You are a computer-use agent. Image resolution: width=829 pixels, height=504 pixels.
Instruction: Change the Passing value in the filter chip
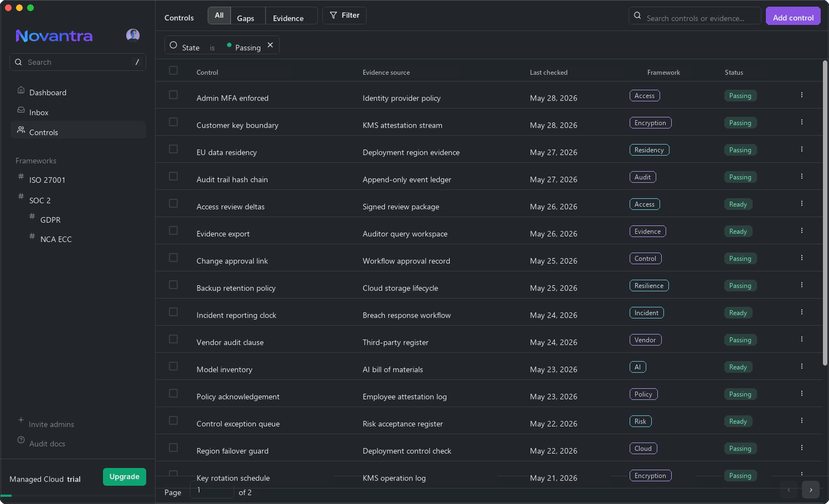(244, 45)
